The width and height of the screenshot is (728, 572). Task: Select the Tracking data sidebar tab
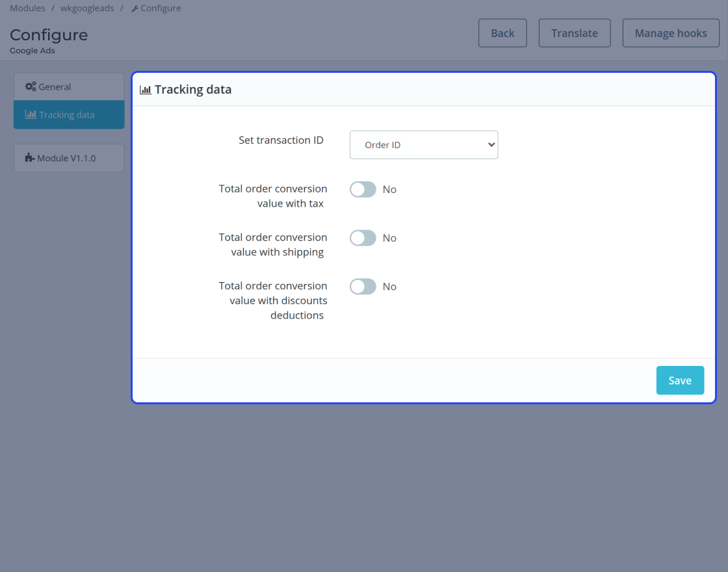click(69, 114)
